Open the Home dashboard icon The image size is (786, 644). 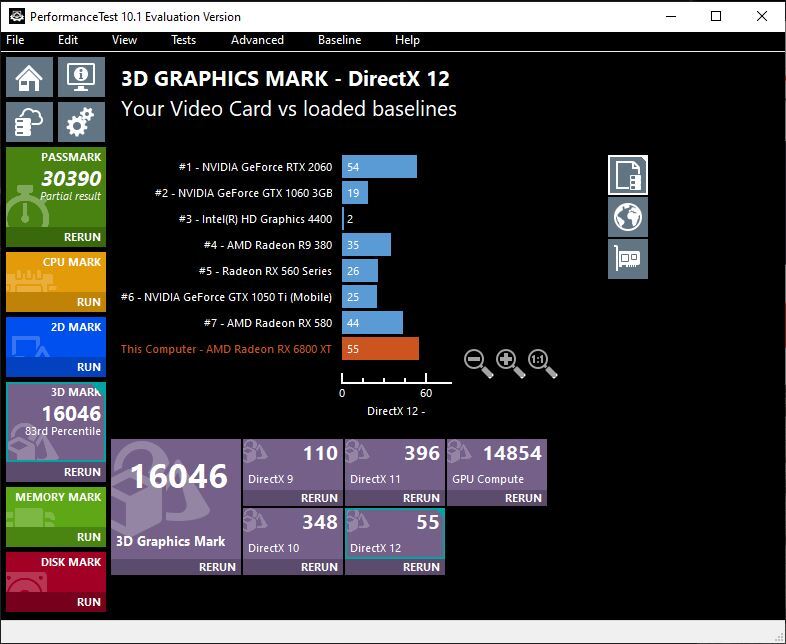(30, 77)
